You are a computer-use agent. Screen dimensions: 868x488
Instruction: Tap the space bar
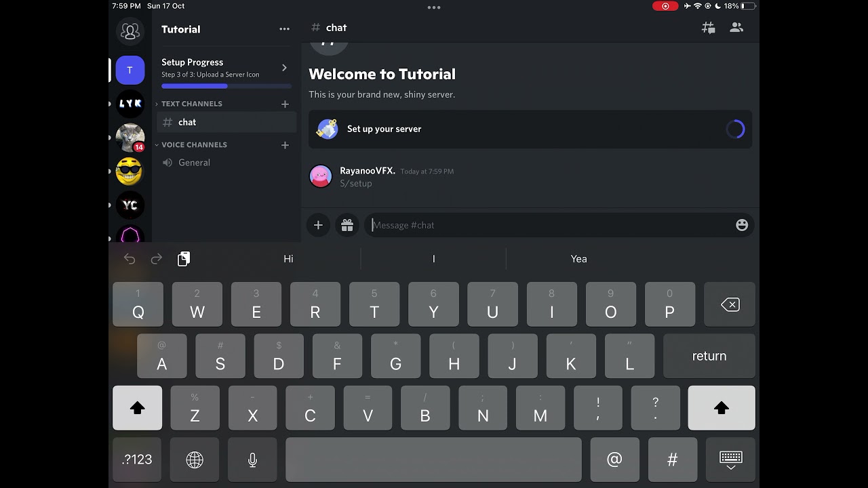point(433,460)
